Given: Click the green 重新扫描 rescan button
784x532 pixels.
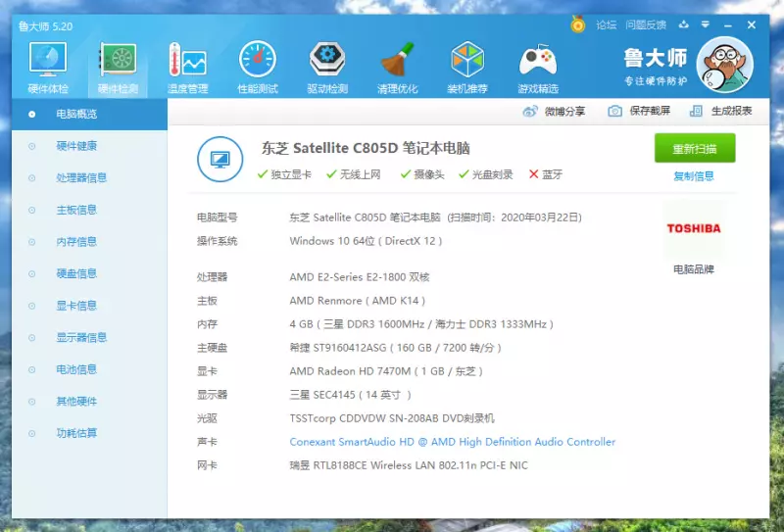Looking at the screenshot, I should coord(695,148).
